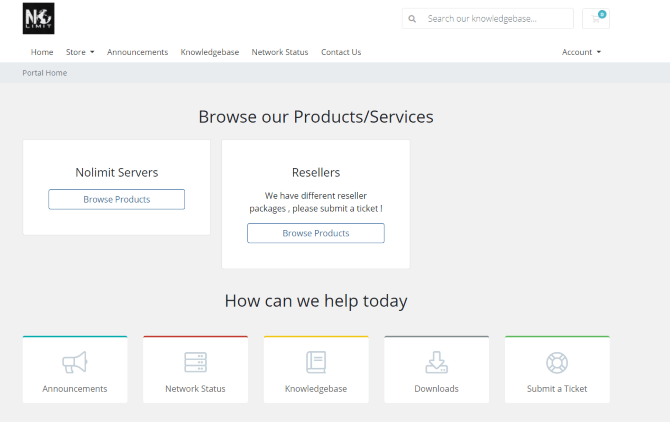670x422 pixels.
Task: Click the Portal Home breadcrumb
Action: [x=44, y=73]
